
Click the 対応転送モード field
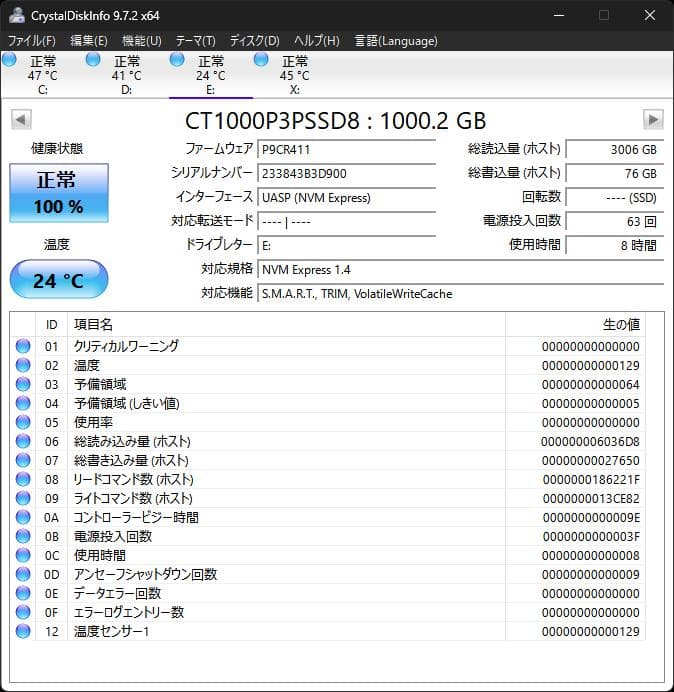346,222
